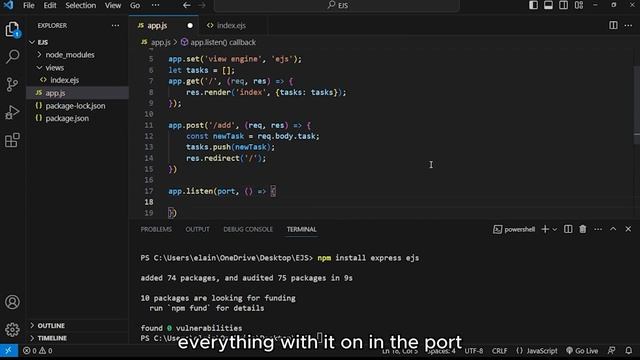Click the notifications bell in status bar
Viewport: 640px width, 360px height.
(x=629, y=351)
